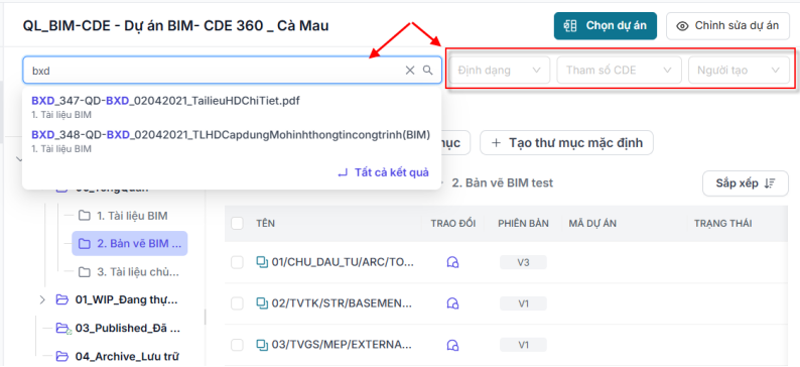Click the plus icon in Tạo thư mục mặc định
This screenshot has width=800, height=367.
(496, 143)
